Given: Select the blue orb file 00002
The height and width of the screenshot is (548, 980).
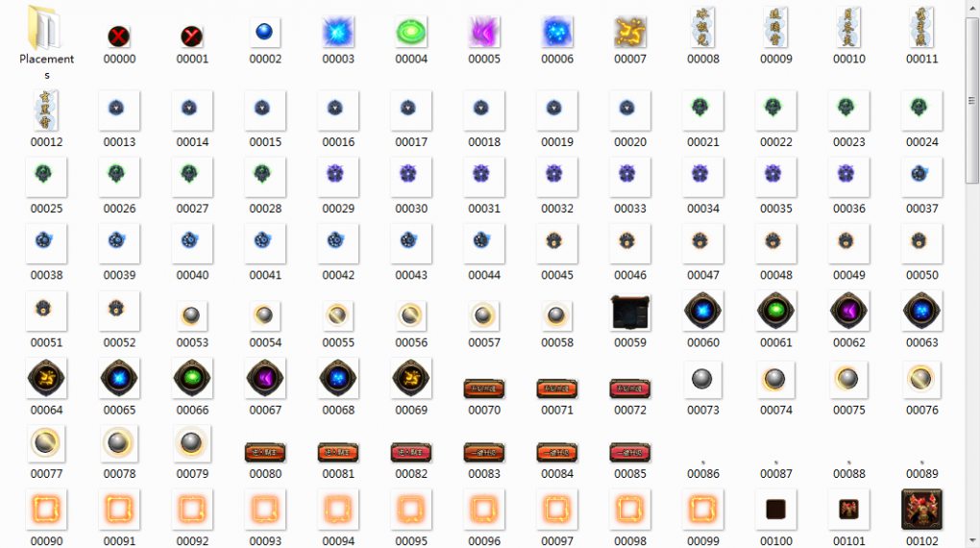Looking at the screenshot, I should (x=265, y=33).
